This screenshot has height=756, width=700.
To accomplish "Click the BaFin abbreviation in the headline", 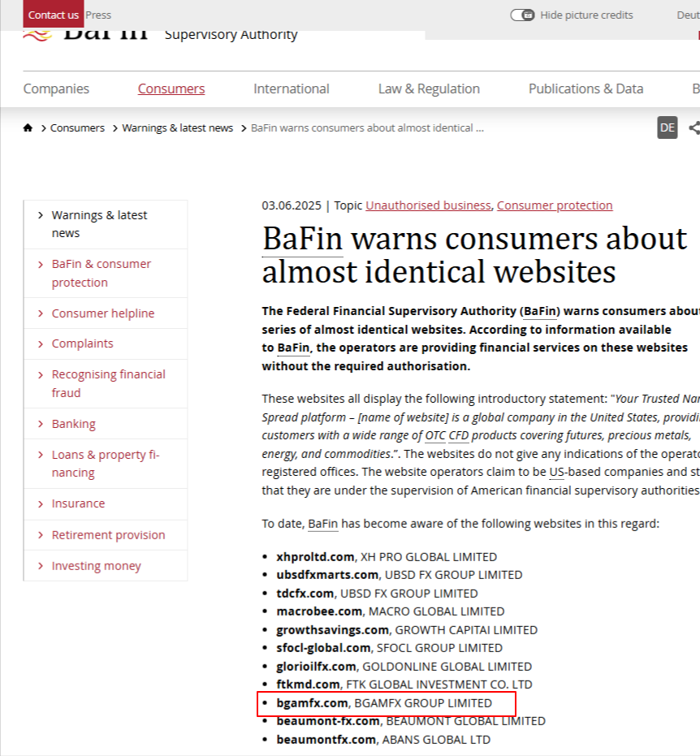I will (x=303, y=239).
